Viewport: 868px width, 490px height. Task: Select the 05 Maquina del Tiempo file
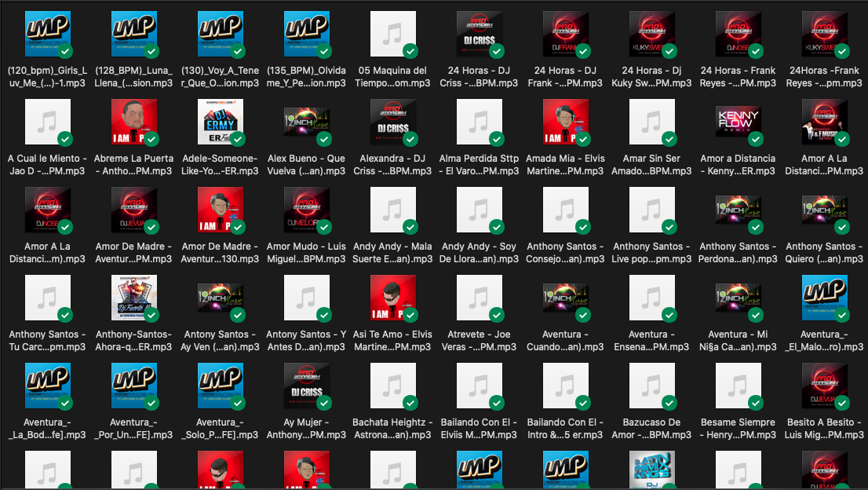pos(392,35)
